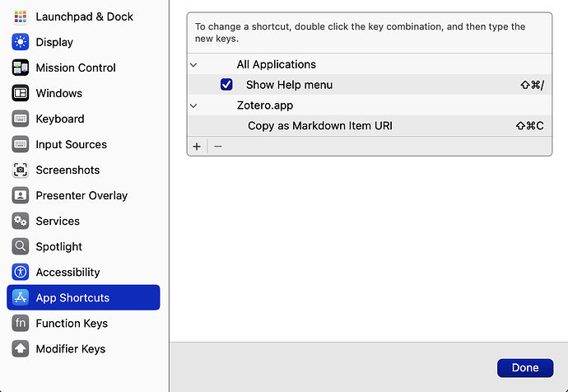Click the Windows sidebar icon
This screenshot has width=568, height=392.
(x=21, y=93)
